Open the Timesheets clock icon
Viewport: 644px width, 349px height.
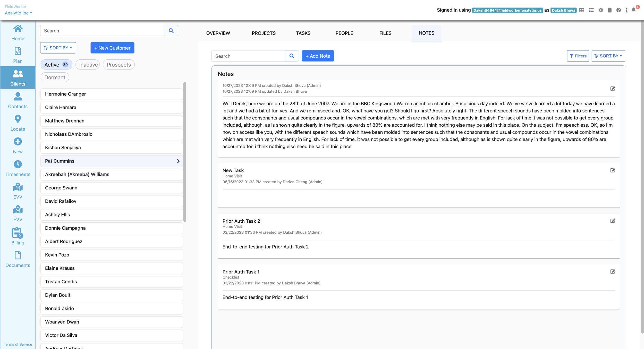tap(18, 164)
